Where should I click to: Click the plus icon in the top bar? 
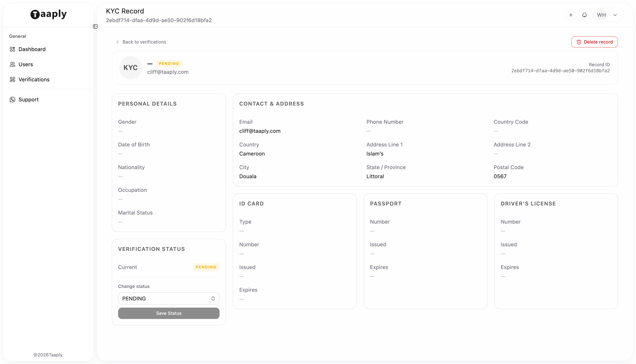(x=571, y=15)
